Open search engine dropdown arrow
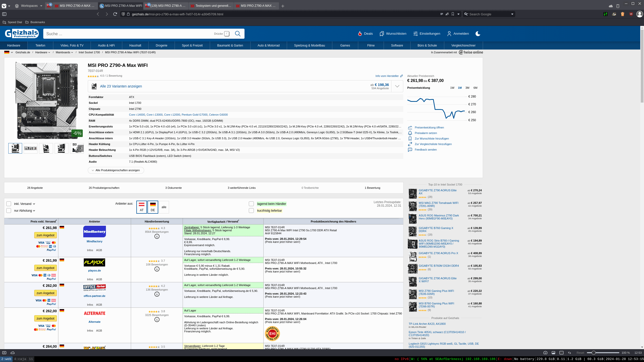This screenshot has height=362, width=644. point(512,14)
